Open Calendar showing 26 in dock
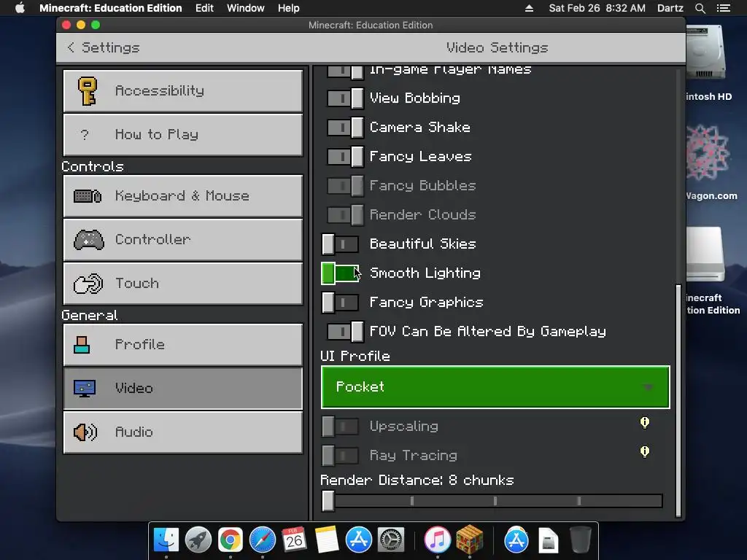 (x=294, y=540)
